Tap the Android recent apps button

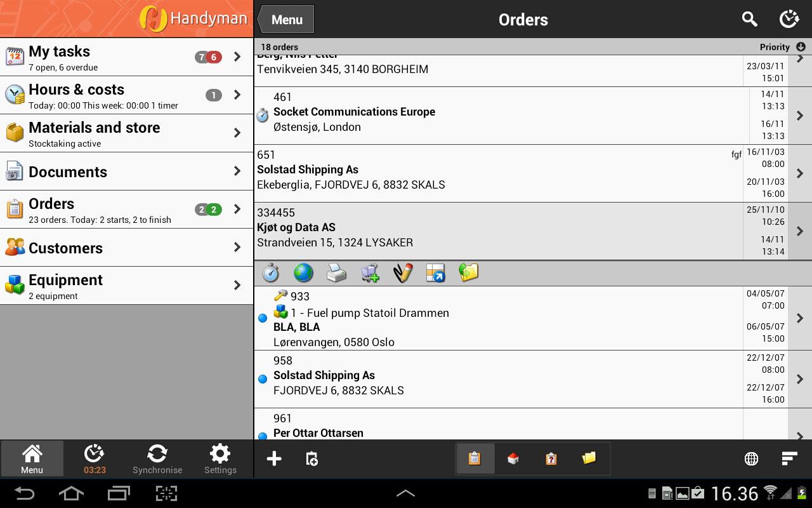pyautogui.click(x=119, y=493)
